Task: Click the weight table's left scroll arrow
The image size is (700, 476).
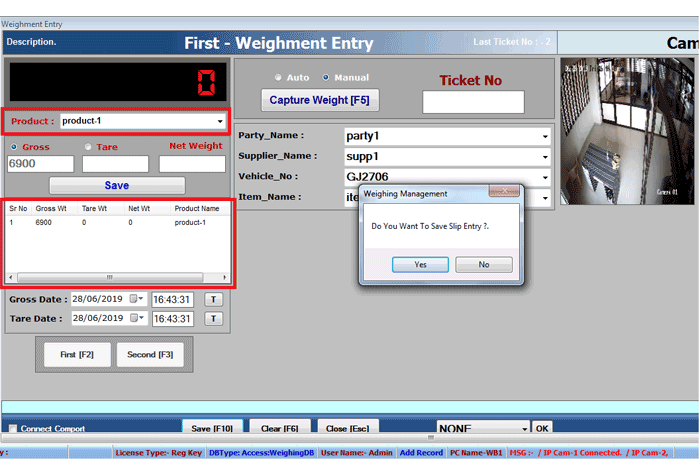Action: pyautogui.click(x=11, y=277)
